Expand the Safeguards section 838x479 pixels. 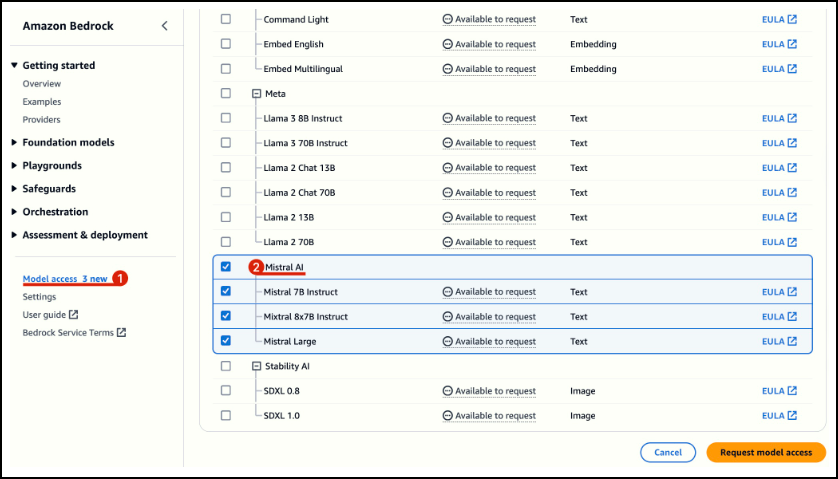pyautogui.click(x=14, y=189)
